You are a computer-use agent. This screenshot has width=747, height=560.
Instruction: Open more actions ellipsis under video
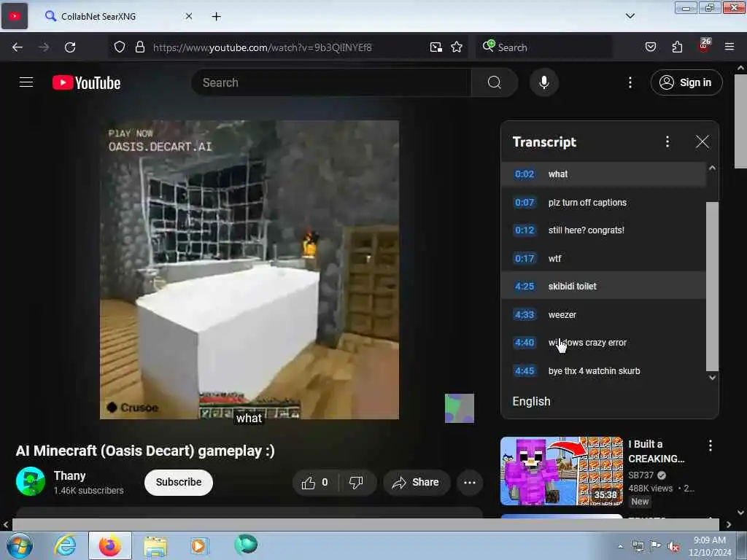click(x=470, y=483)
